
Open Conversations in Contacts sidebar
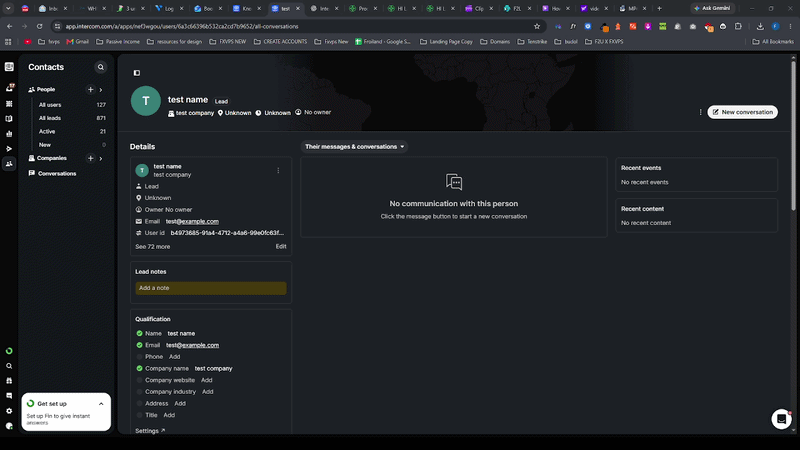[x=57, y=173]
